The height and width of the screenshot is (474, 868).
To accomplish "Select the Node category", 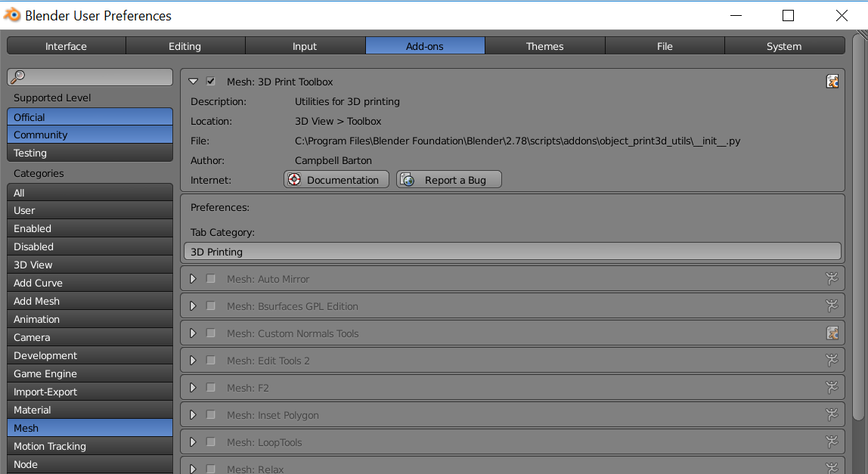I will click(90, 465).
